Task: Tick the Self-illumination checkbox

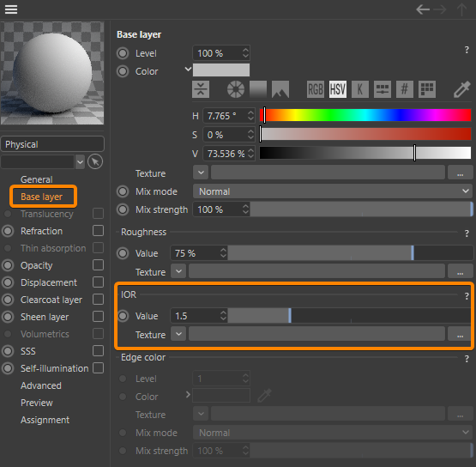Action: coord(98,368)
